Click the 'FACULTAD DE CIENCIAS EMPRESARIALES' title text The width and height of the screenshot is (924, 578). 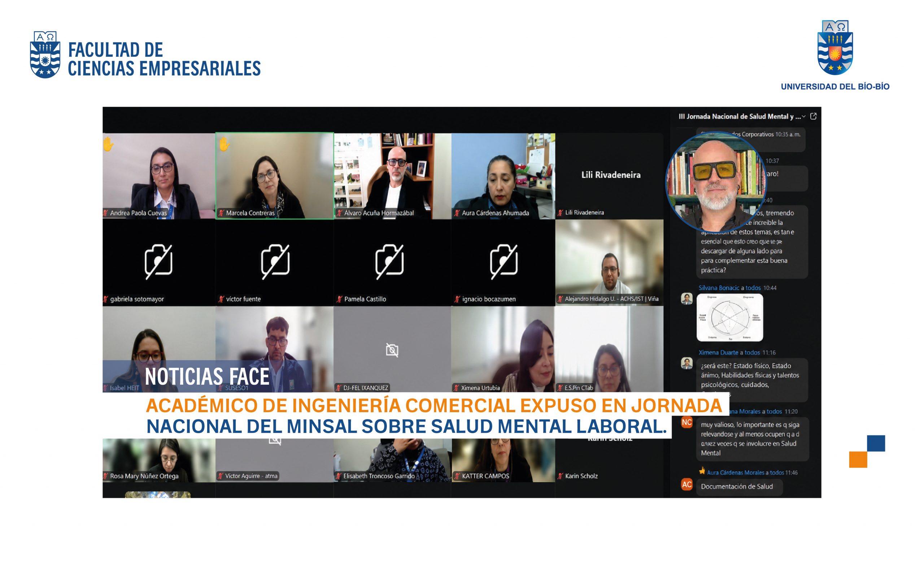[164, 59]
